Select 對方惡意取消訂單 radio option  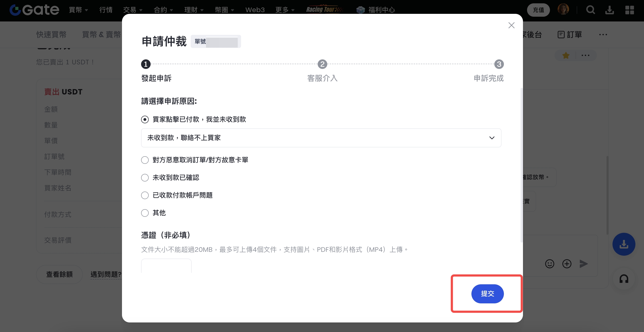(145, 160)
